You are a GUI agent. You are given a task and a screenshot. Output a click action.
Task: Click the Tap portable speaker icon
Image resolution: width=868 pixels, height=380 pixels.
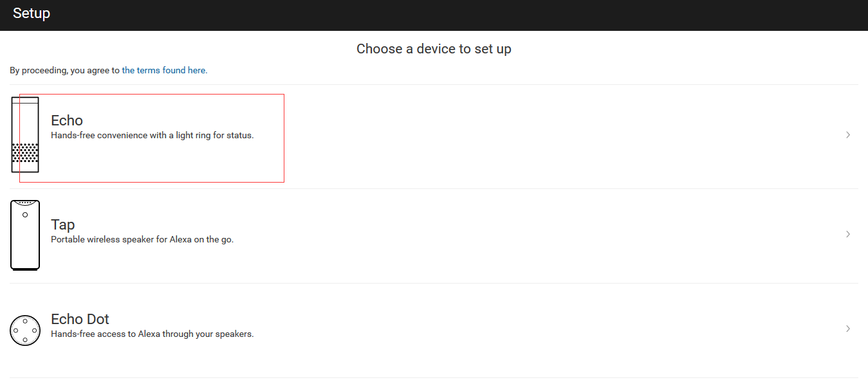click(25, 235)
